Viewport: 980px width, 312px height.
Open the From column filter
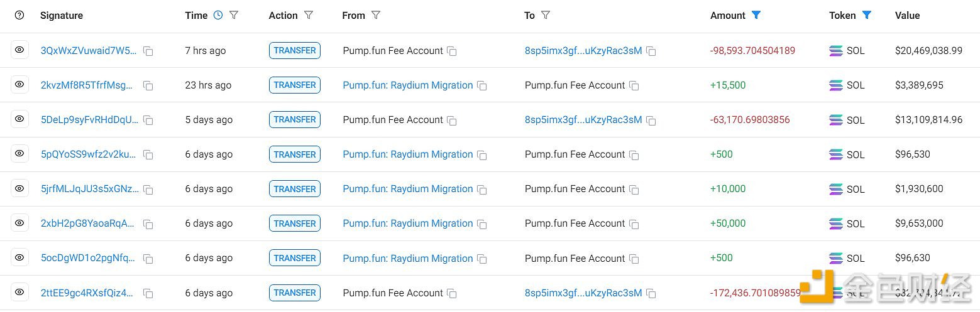pos(376,15)
